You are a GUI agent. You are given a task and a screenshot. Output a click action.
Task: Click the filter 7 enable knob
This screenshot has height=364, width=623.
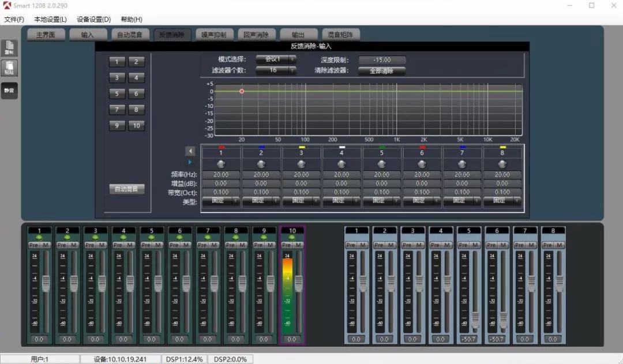coord(462,164)
